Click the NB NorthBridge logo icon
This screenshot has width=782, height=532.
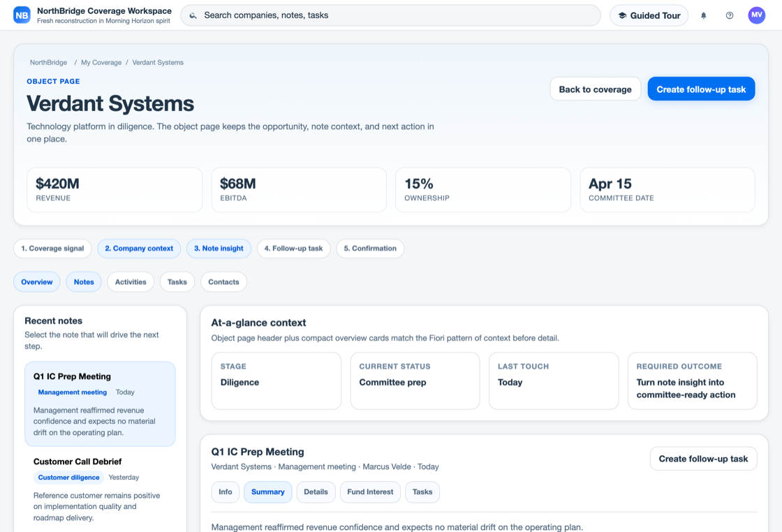(x=22, y=15)
